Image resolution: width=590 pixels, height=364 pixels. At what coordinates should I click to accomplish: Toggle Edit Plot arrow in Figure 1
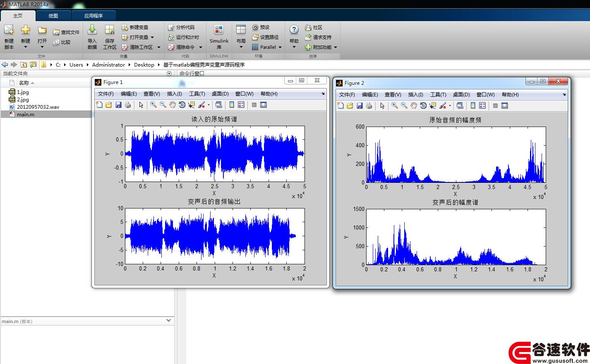click(141, 105)
